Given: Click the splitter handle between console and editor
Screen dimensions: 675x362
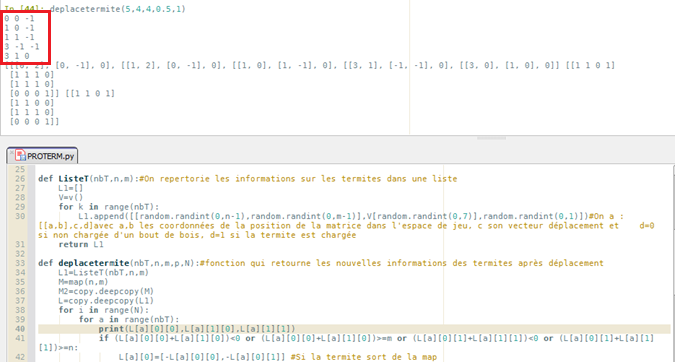Looking at the screenshot, I should coord(491,138).
